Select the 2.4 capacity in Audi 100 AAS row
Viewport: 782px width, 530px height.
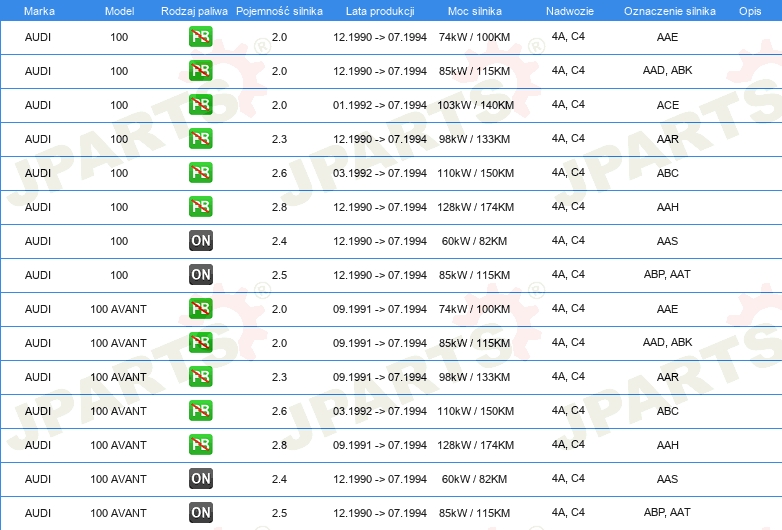pos(279,241)
